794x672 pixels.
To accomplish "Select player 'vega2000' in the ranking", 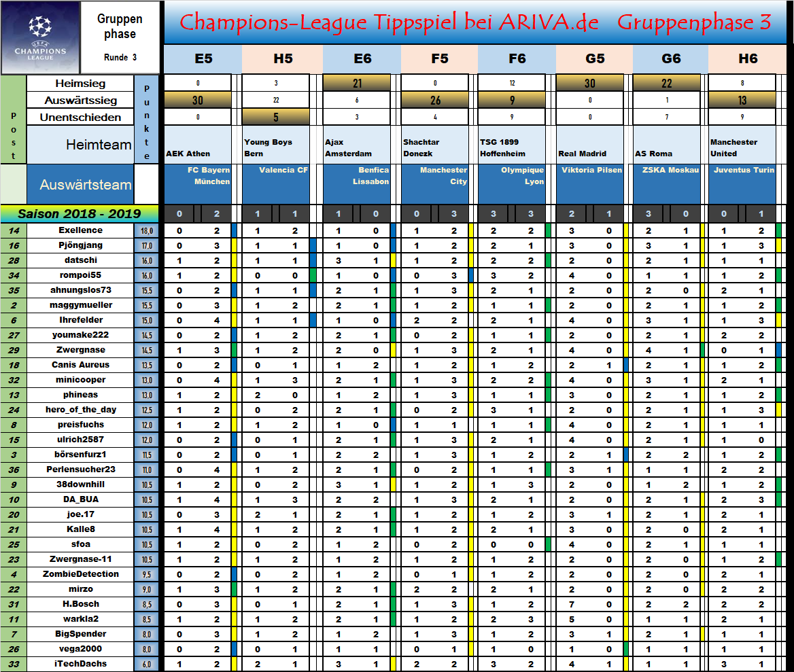I will click(x=80, y=649).
